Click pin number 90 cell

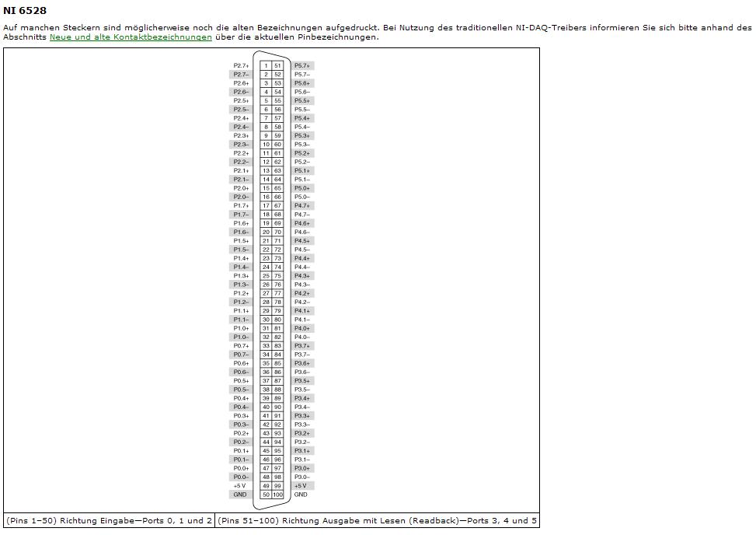tap(277, 407)
